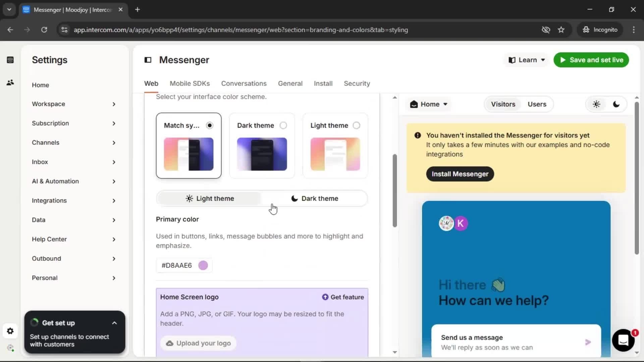Expand the Channels settings section
The width and height of the screenshot is (644, 362).
74,143
